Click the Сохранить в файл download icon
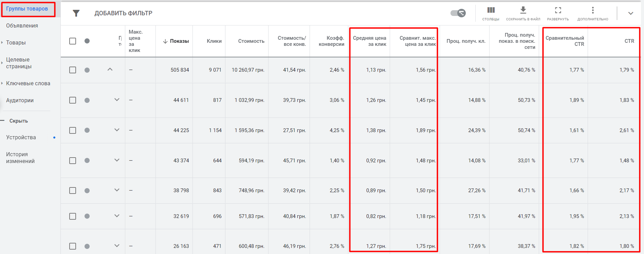 [523, 10]
